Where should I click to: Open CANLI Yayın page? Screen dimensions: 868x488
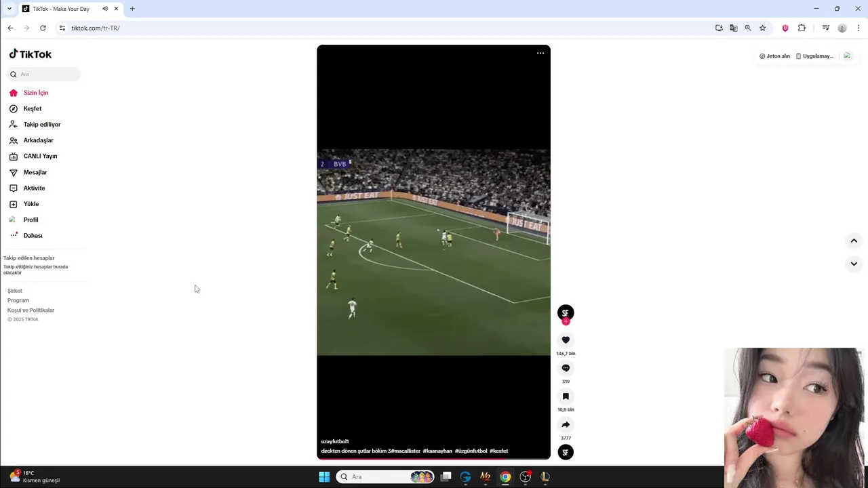pos(41,156)
